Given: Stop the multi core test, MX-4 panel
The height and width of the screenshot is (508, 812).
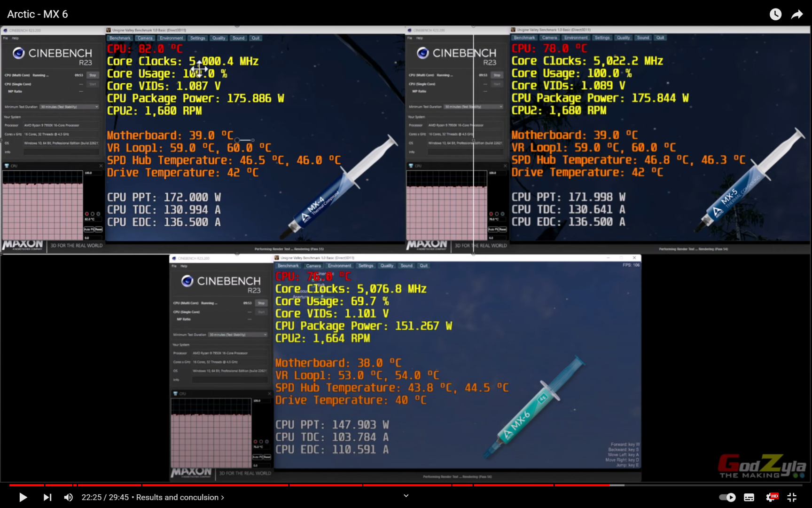Looking at the screenshot, I should tap(93, 75).
